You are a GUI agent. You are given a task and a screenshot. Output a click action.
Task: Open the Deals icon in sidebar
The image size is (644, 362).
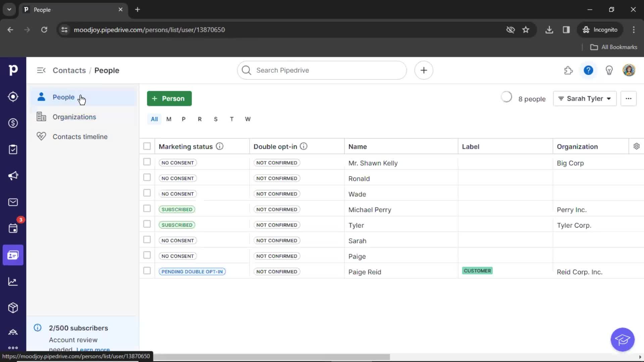13,123
